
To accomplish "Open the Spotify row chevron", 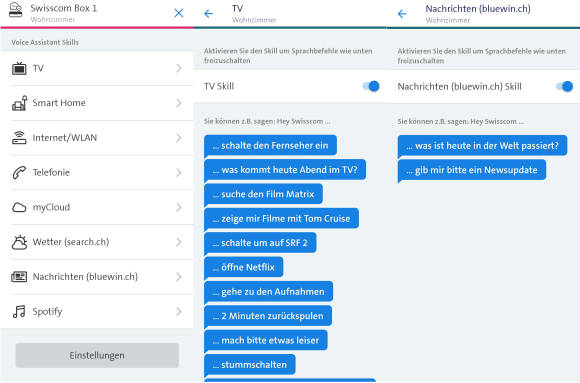I will (x=179, y=312).
